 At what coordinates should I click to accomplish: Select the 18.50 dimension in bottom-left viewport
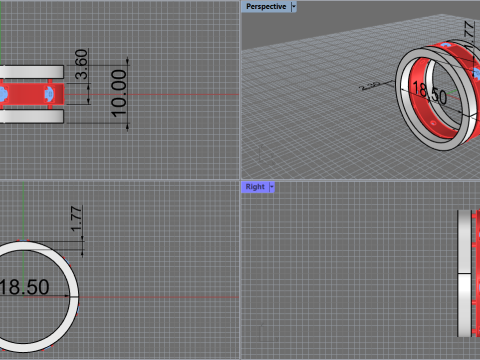24,287
